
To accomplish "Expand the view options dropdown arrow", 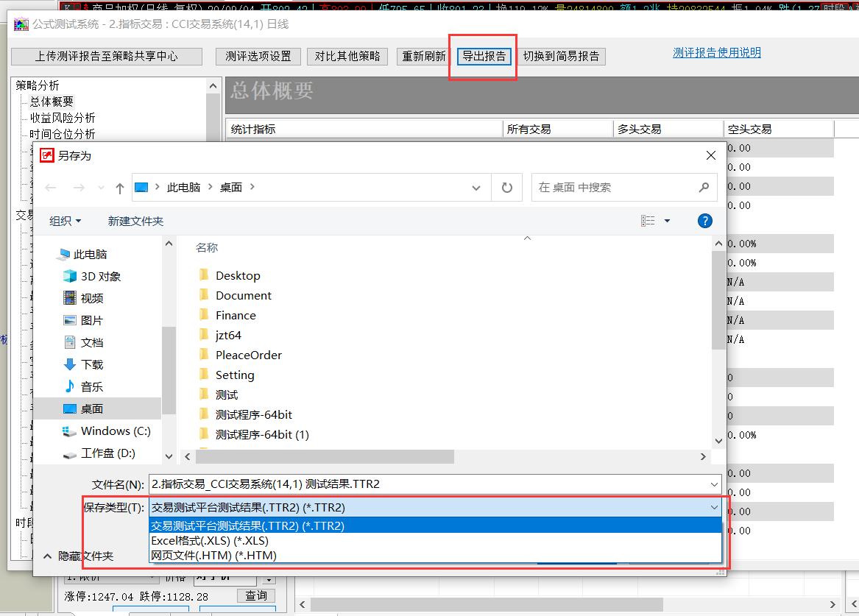I will [668, 221].
